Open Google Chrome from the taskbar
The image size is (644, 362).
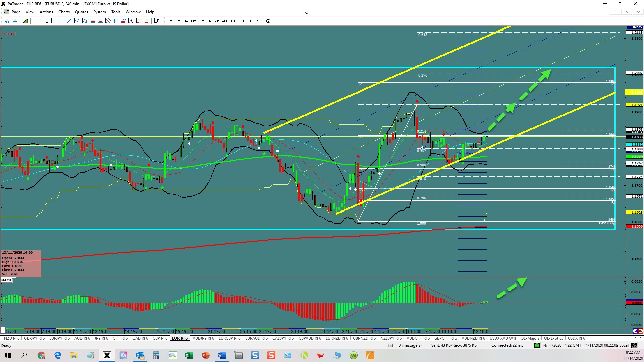tap(41, 355)
